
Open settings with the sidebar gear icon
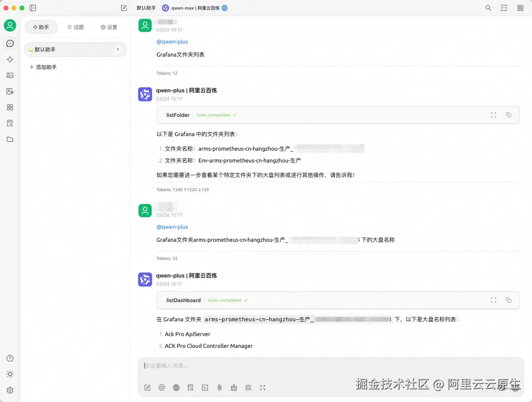(x=10, y=390)
